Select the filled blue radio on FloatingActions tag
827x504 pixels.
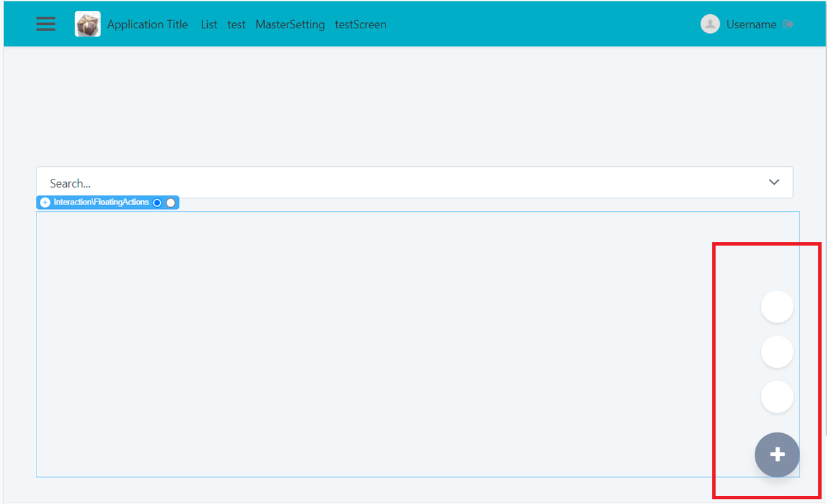tap(157, 202)
